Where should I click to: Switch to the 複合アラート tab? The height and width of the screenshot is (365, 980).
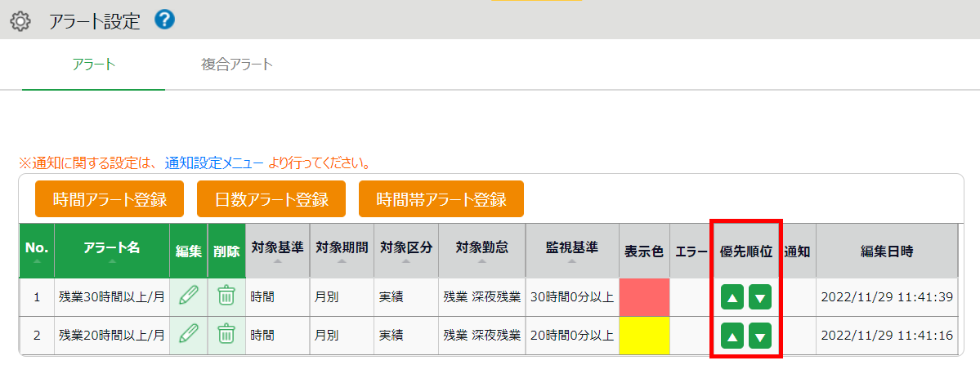pyautogui.click(x=237, y=65)
